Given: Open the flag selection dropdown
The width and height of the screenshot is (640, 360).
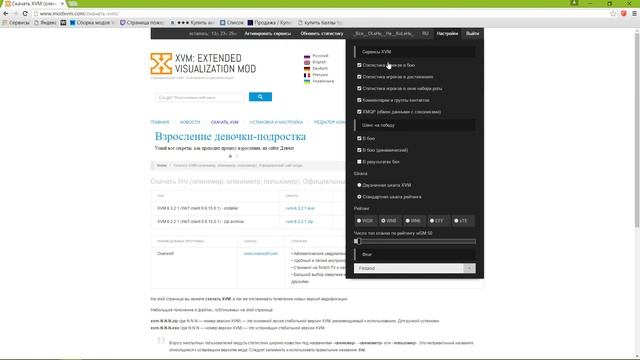Looking at the screenshot, I should coord(415,268).
